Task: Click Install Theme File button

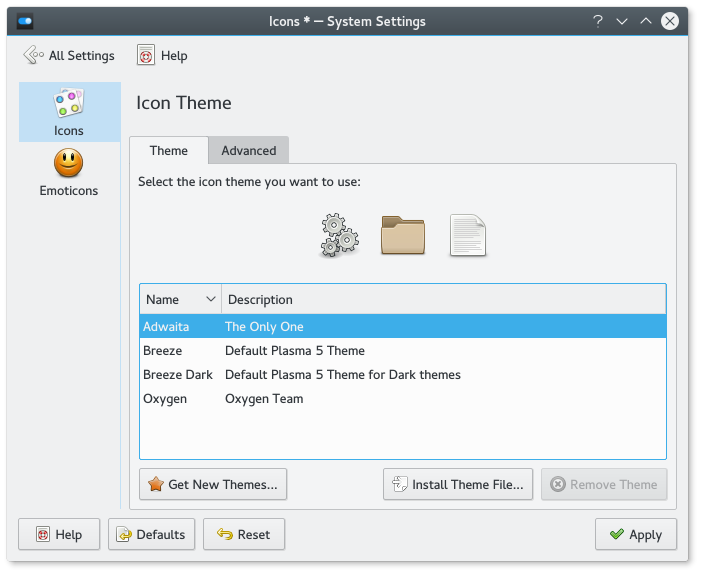Action: (458, 484)
